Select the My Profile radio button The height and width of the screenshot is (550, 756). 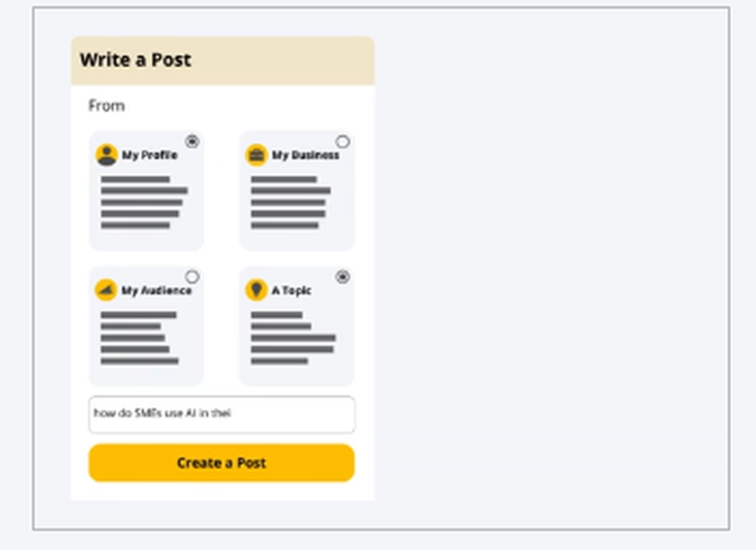point(192,141)
